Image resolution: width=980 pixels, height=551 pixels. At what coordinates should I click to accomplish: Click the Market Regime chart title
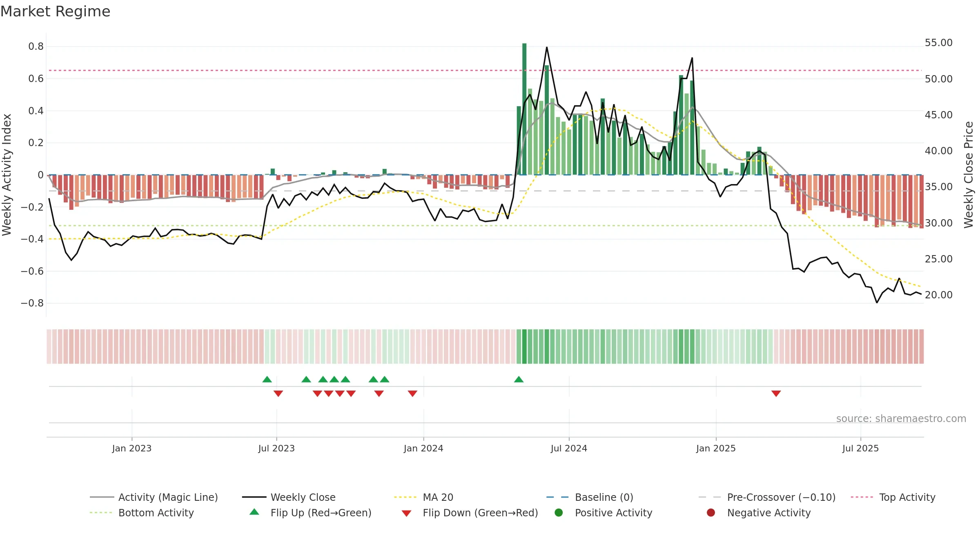click(x=55, y=11)
